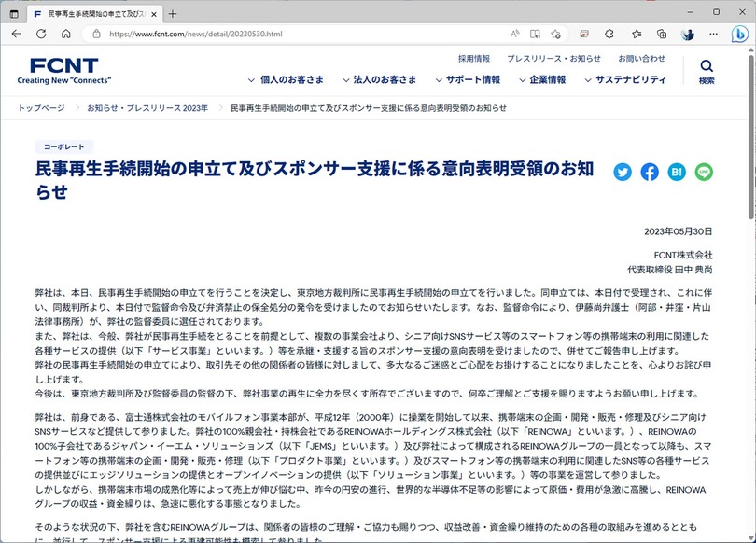
Task: Open the browser profile icon
Action: coord(688,34)
